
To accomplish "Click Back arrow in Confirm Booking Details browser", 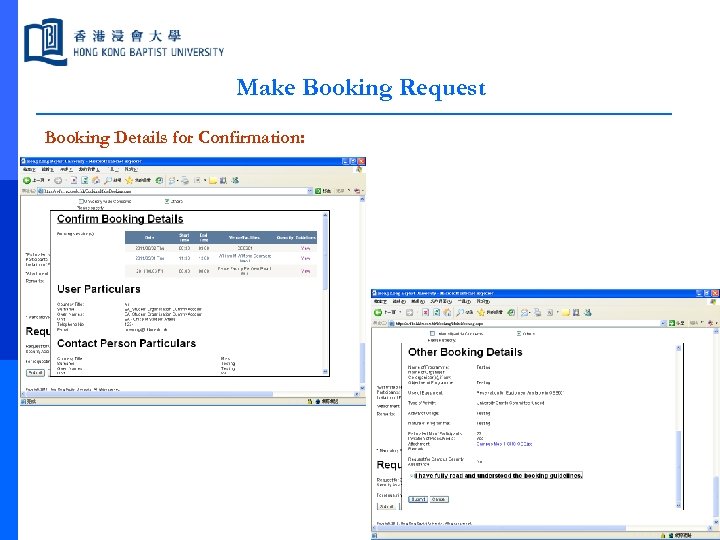I will click(27, 180).
